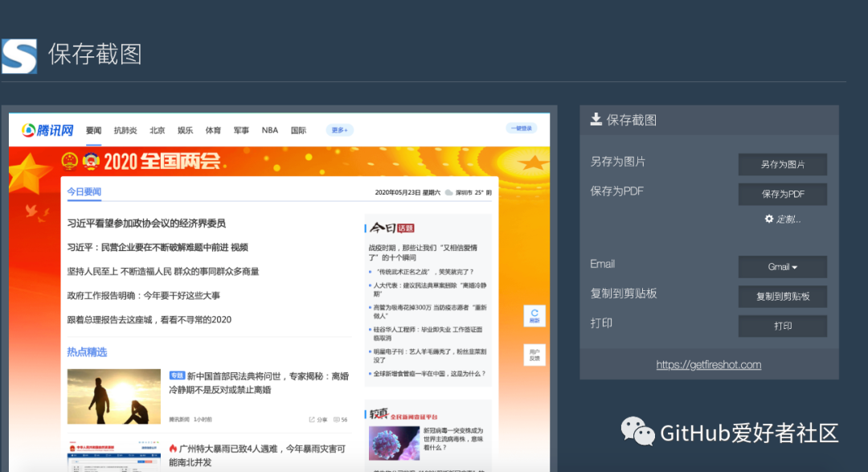Screen dimensions: 868x472
Task: Click the 刷新 refresh icon in preview
Action: click(x=534, y=316)
